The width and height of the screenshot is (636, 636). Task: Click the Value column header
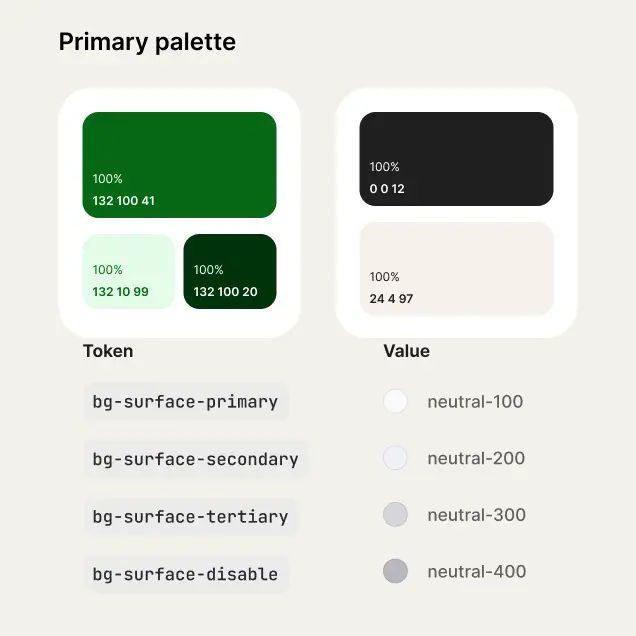(x=406, y=351)
